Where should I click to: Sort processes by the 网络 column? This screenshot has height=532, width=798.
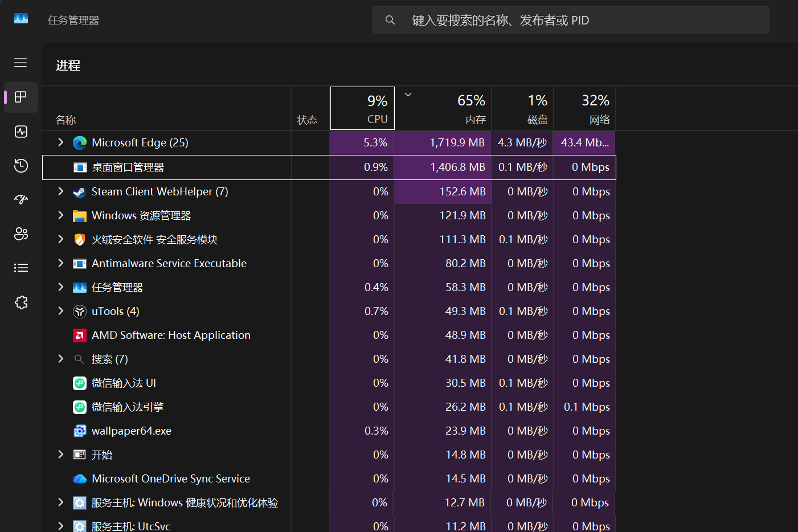tap(584, 108)
